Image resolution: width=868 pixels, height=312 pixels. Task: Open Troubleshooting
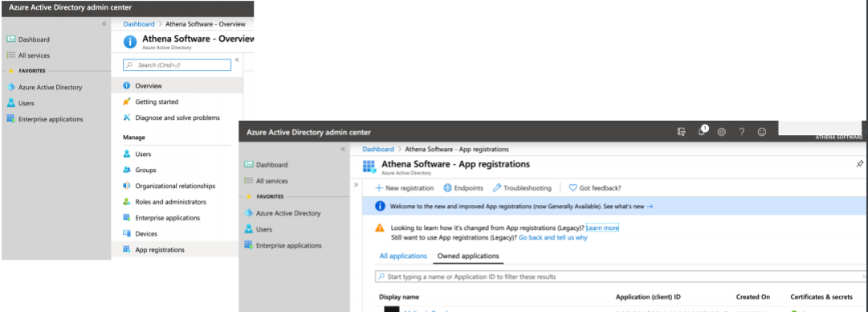click(x=522, y=188)
